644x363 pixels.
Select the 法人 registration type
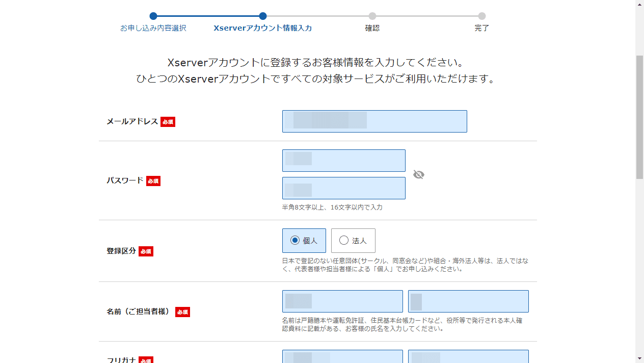click(353, 241)
